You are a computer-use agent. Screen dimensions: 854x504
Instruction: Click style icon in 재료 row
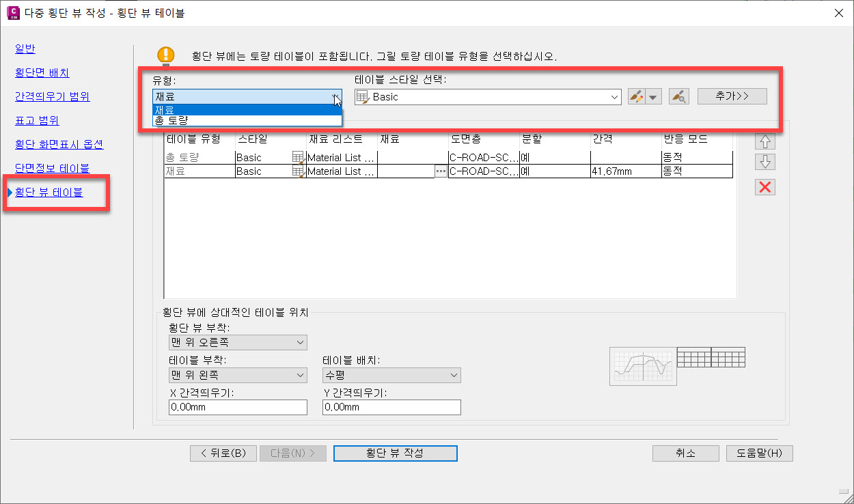coord(298,171)
